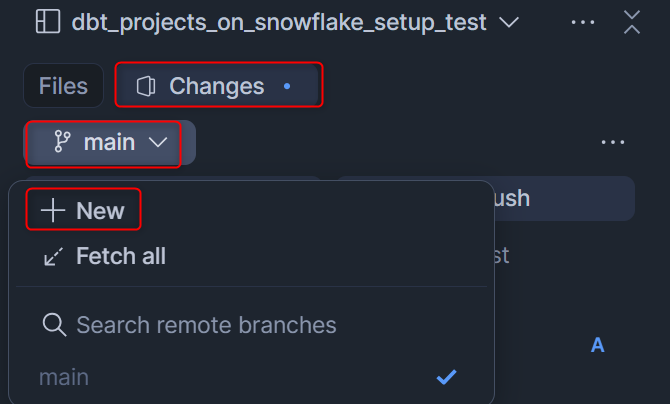Select New in the branch menu
The height and width of the screenshot is (404, 670).
pyautogui.click(x=99, y=211)
